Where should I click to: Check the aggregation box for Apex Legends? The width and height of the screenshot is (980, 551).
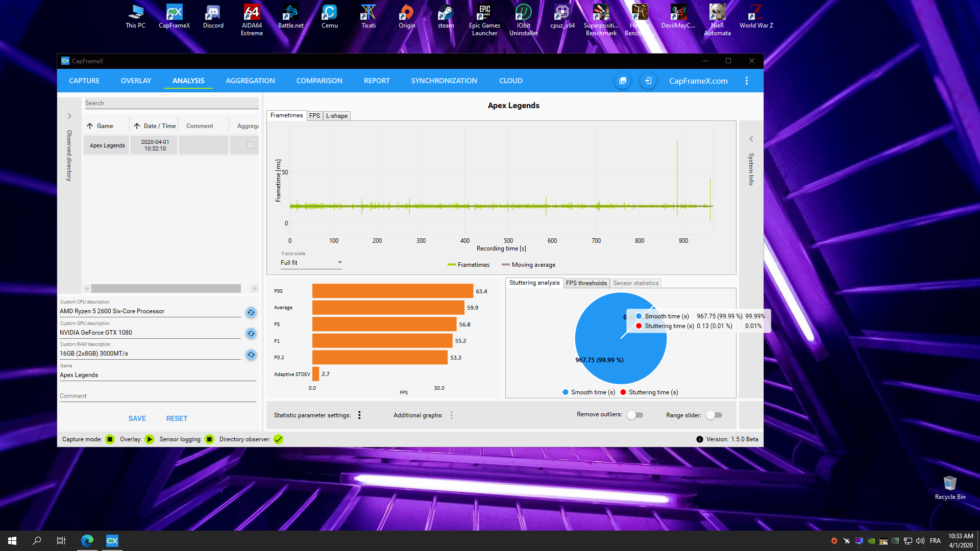click(x=251, y=145)
